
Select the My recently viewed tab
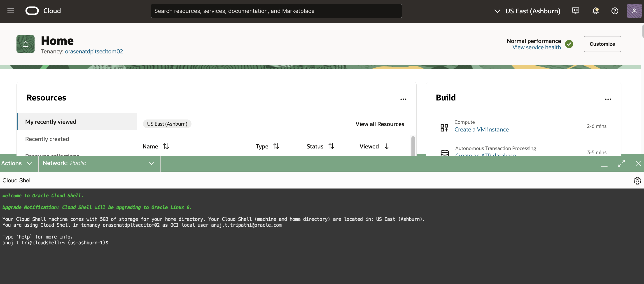(x=51, y=122)
